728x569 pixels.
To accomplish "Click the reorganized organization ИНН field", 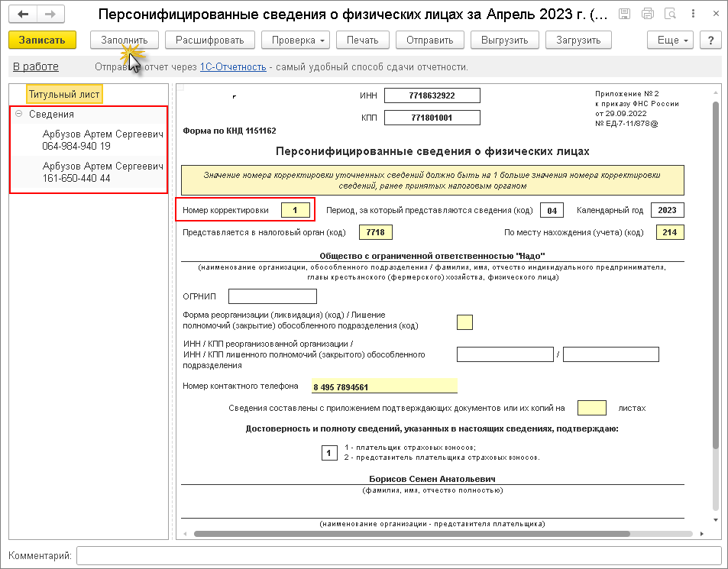I will 505,354.
